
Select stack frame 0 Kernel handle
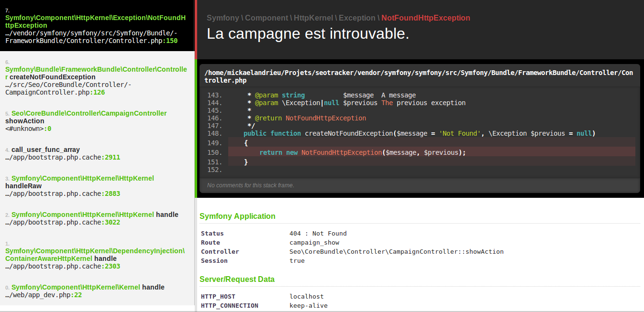click(97, 291)
